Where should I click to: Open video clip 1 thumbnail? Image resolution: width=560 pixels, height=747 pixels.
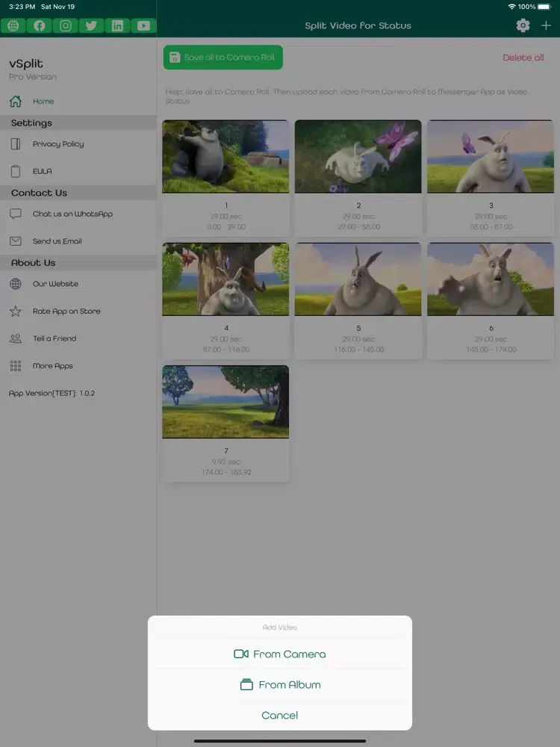point(225,157)
